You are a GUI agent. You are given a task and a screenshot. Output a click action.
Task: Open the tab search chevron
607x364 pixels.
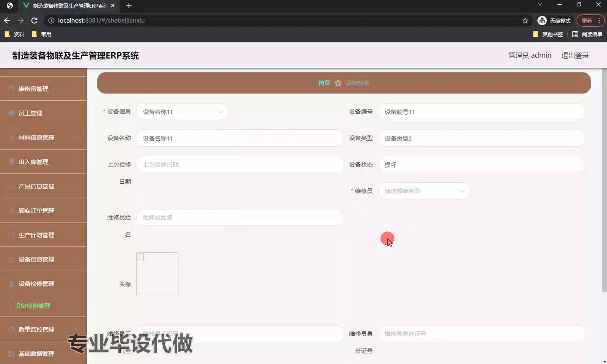[x=540, y=5]
